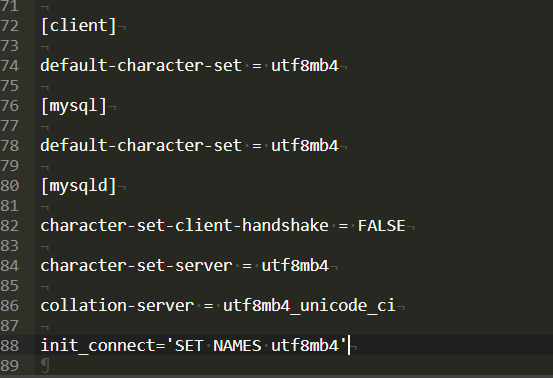Click character-set-client-handshake setting name
Image resolution: width=553 pixels, height=378 pixels.
[x=184, y=226]
